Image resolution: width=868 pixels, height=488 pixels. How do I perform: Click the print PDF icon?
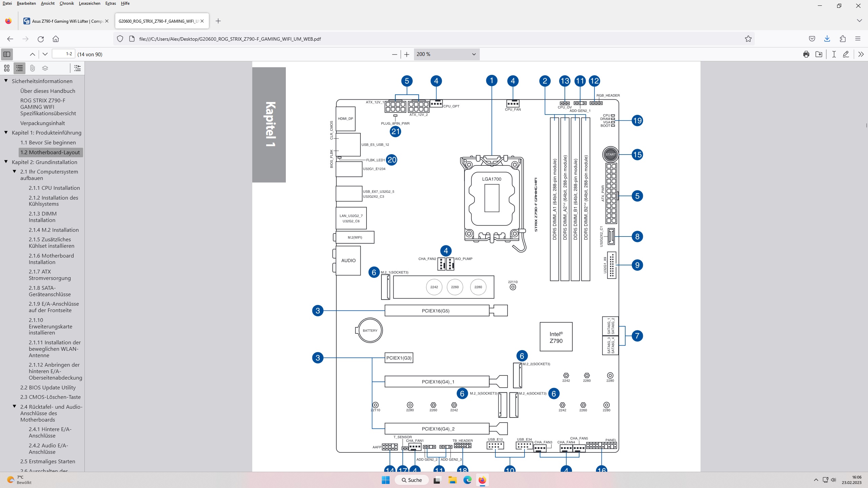tap(806, 54)
